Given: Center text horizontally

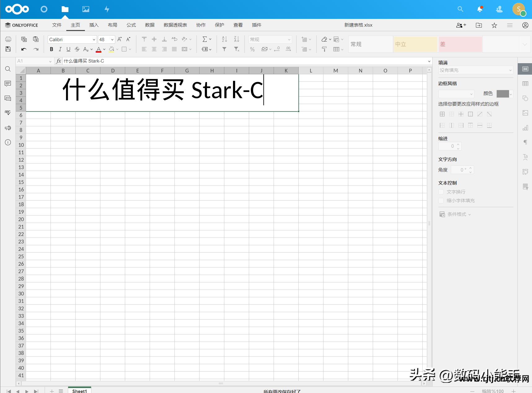Looking at the screenshot, I should [154, 49].
